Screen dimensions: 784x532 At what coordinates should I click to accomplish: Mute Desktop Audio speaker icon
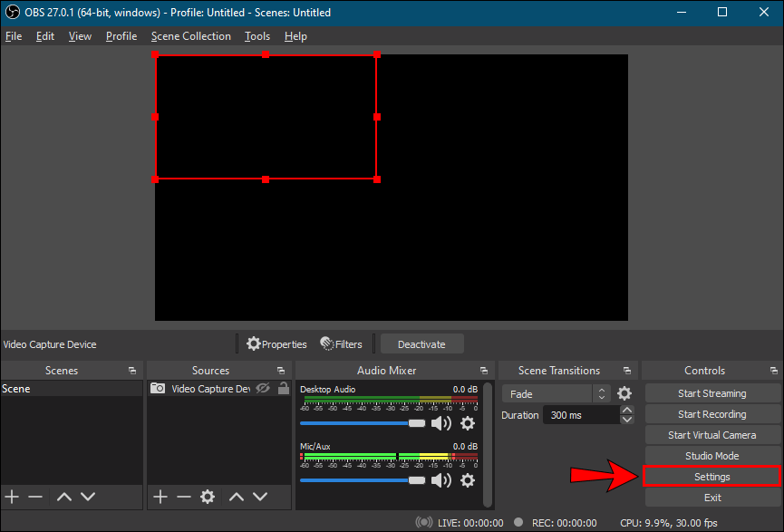[441, 423]
